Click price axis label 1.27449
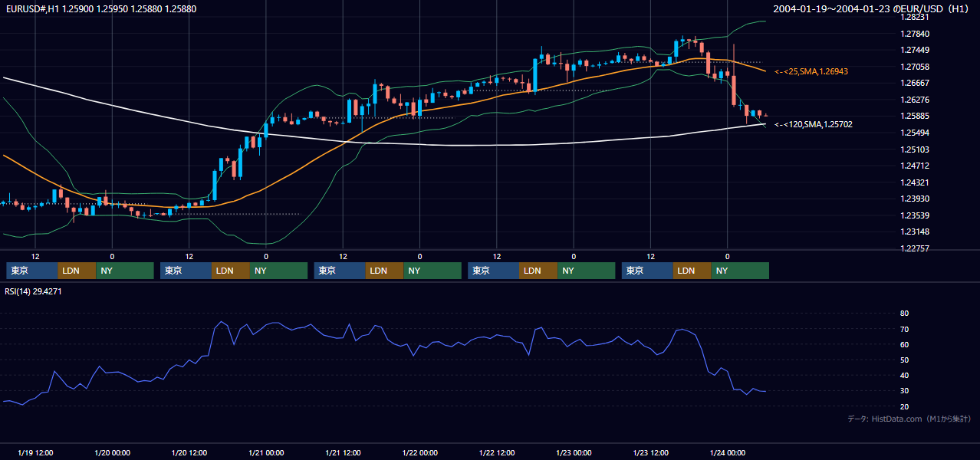980x460 pixels. (915, 50)
